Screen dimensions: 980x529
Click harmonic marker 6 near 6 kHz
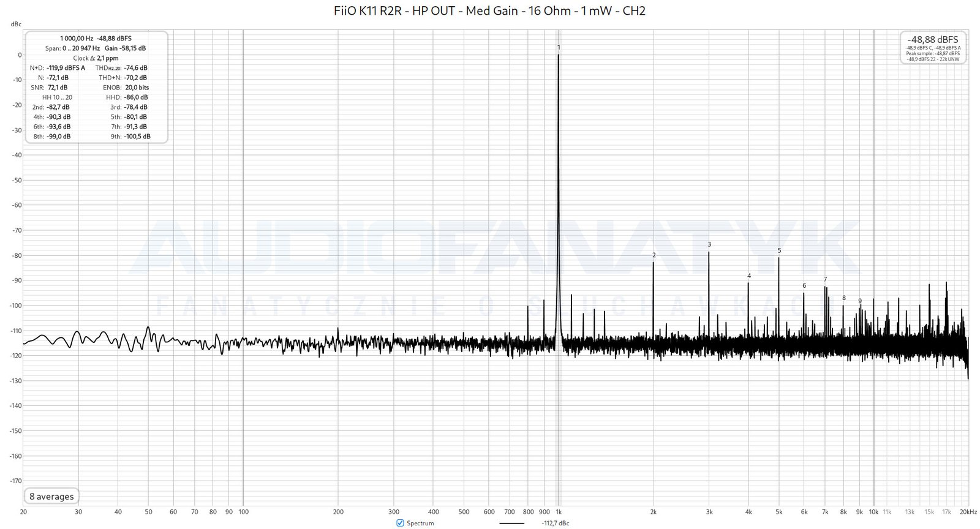pyautogui.click(x=804, y=285)
